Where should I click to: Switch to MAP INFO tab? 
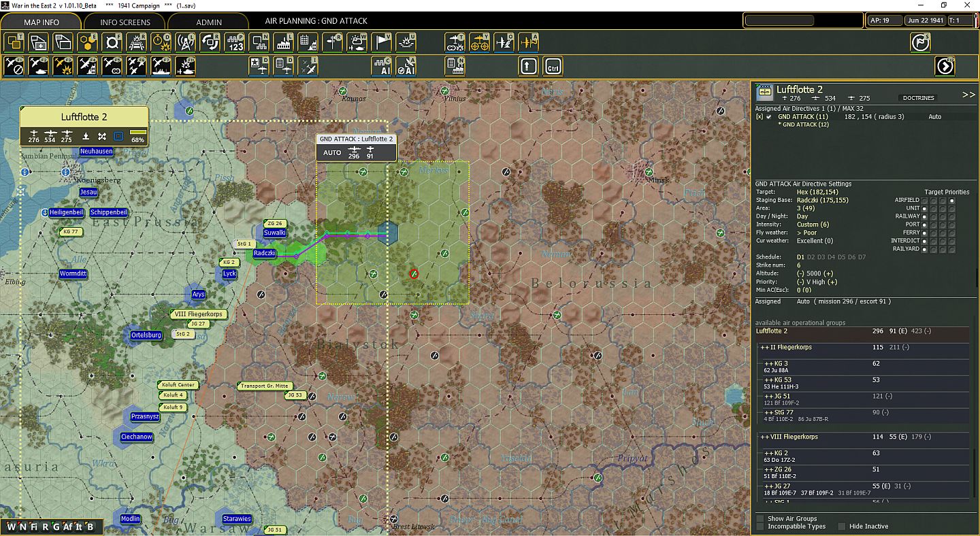point(42,22)
